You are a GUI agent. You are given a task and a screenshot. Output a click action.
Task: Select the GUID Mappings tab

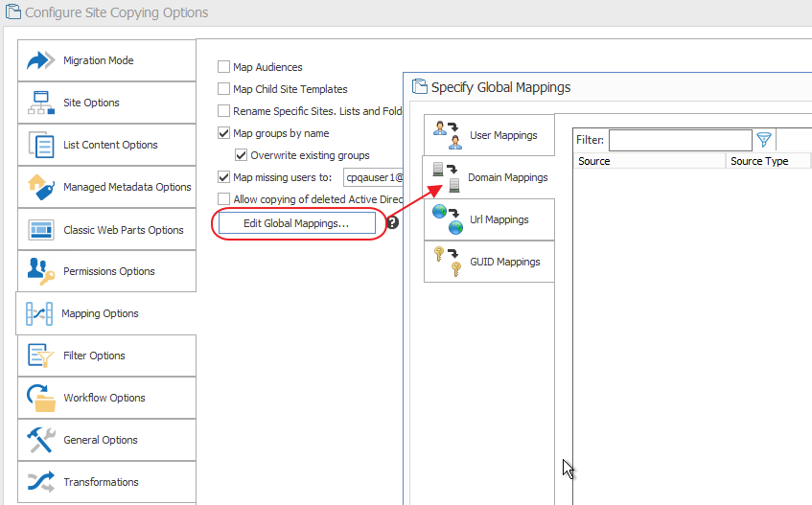click(489, 262)
